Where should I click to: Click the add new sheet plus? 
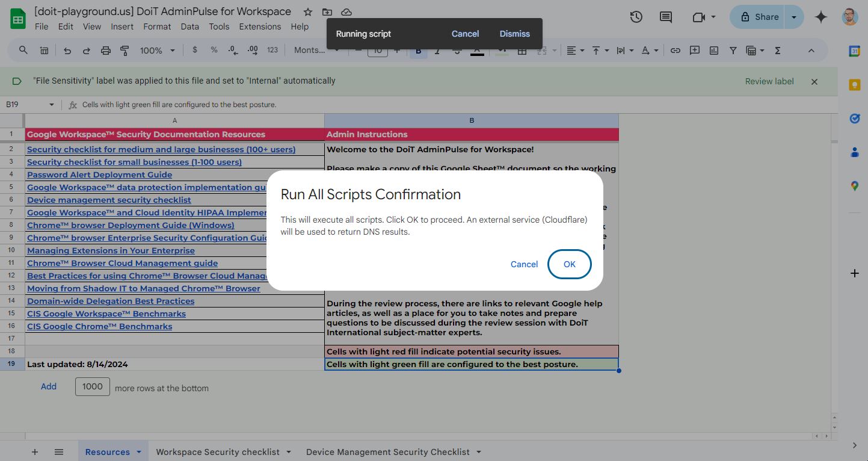(35, 452)
